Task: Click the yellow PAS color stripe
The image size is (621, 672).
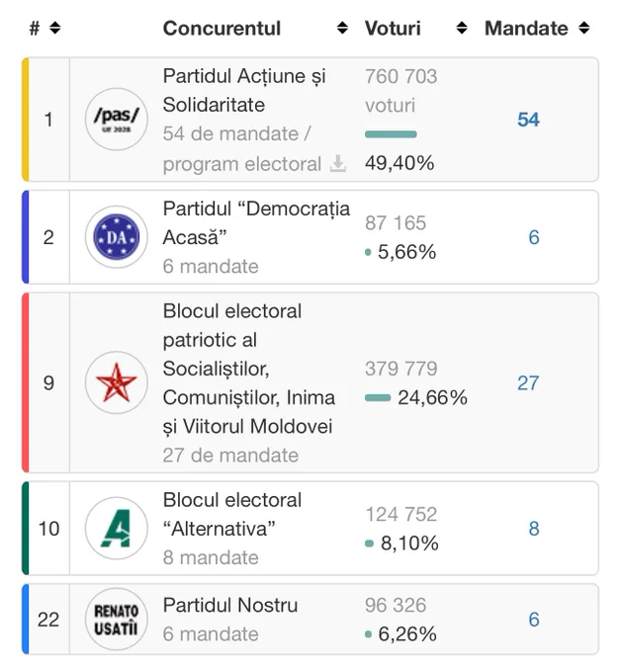Action: click(26, 120)
